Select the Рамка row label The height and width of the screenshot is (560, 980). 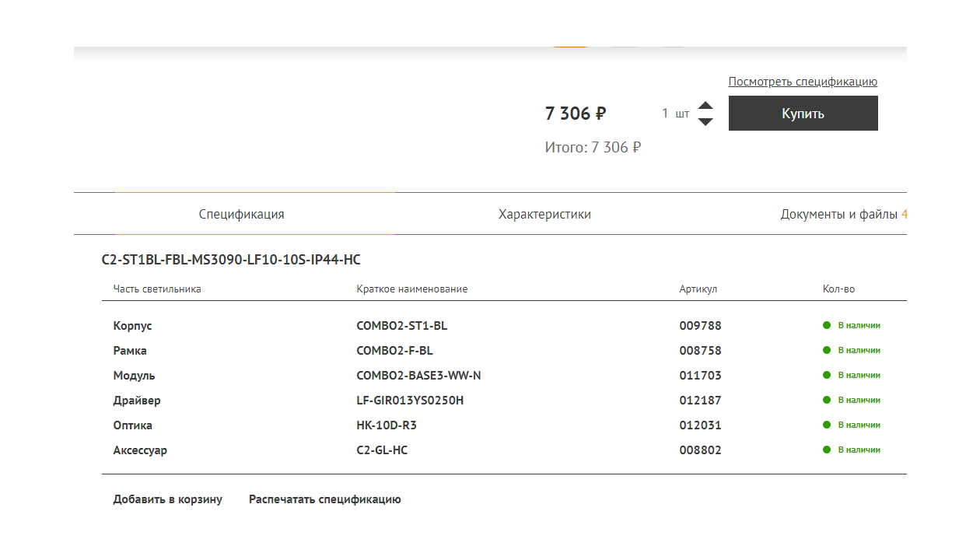coord(130,351)
